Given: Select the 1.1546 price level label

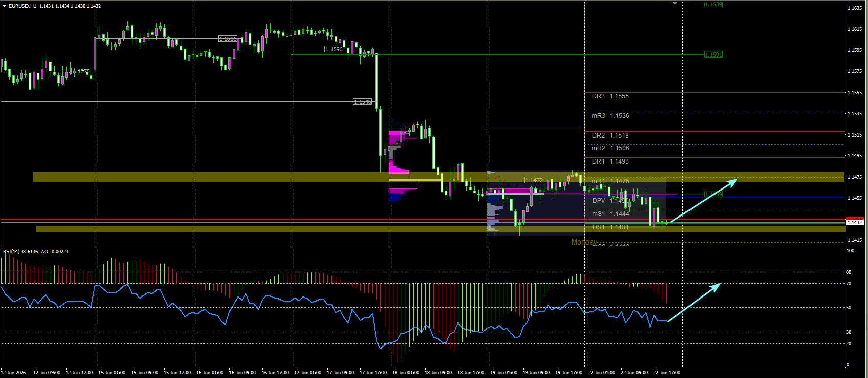Looking at the screenshot, I should coord(363,102).
